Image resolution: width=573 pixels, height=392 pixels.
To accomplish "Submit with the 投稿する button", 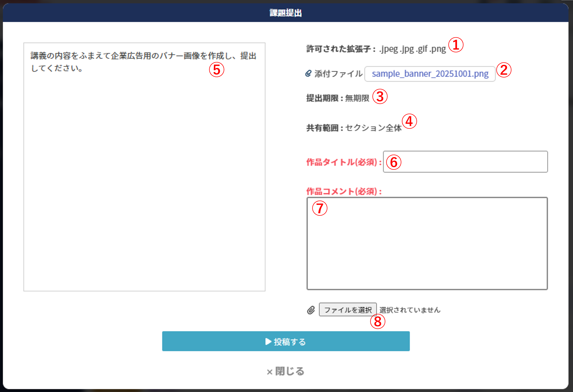I will click(x=286, y=341).
